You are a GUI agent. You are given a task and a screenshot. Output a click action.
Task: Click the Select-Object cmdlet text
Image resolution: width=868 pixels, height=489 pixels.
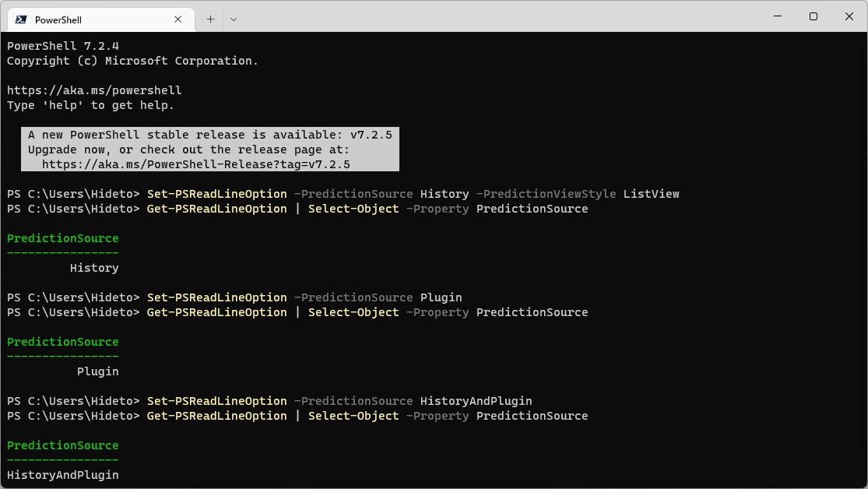[353, 209]
